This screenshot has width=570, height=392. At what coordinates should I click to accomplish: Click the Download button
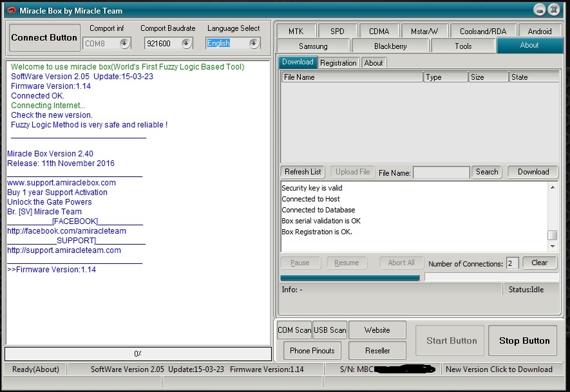coord(533,172)
